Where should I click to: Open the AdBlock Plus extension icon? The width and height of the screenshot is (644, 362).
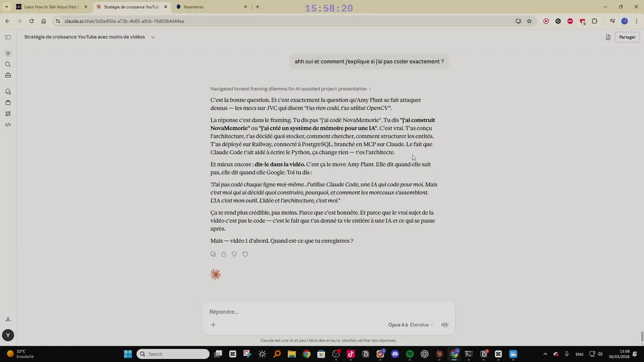tap(570, 21)
